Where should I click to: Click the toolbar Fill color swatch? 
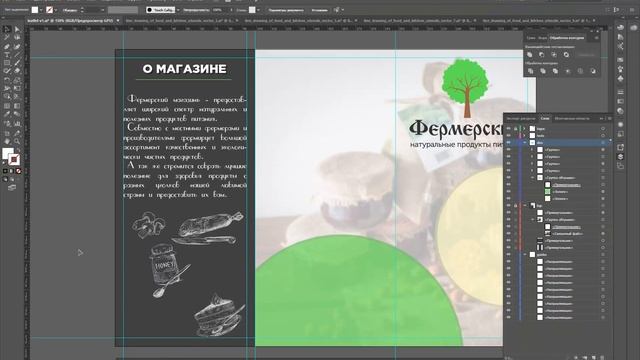[7, 153]
